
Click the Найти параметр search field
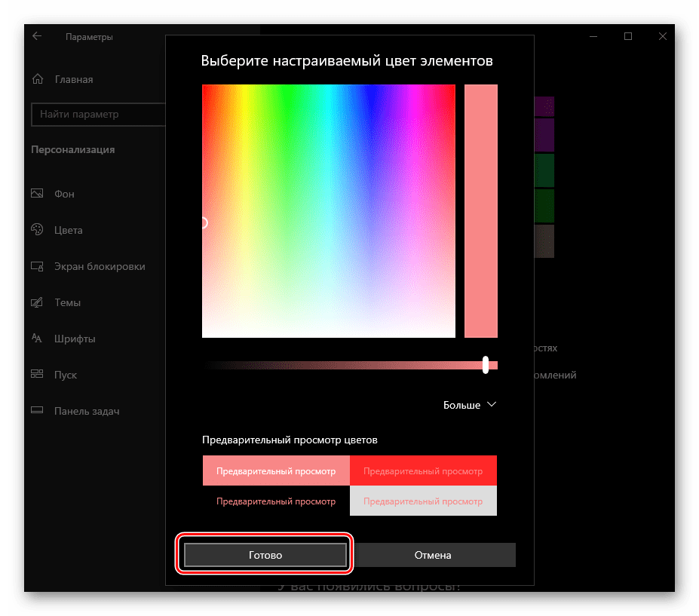(98, 115)
